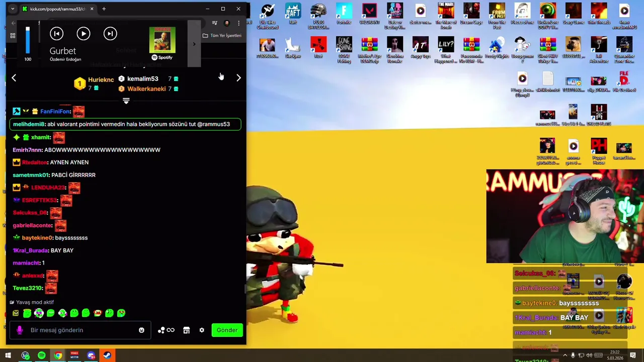
Task: Skip to previous track in media overlay
Action: click(56, 34)
